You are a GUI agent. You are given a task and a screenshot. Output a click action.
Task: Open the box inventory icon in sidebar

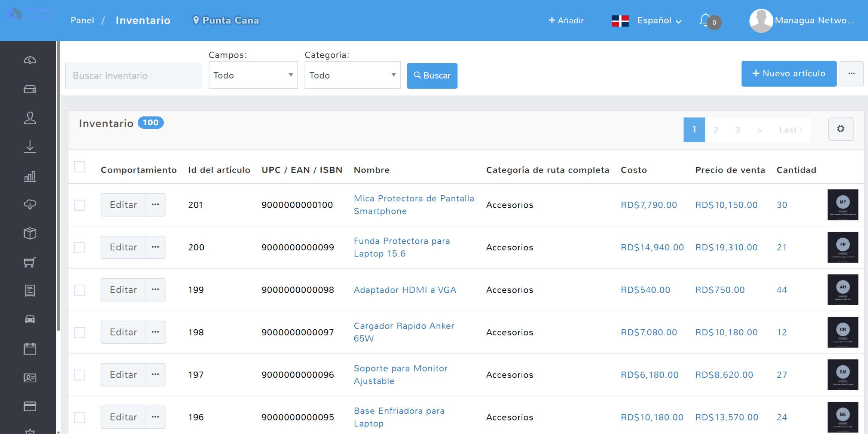click(x=30, y=233)
